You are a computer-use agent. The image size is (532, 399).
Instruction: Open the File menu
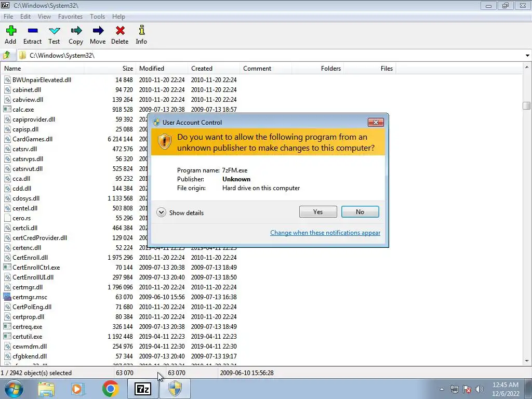(x=8, y=16)
